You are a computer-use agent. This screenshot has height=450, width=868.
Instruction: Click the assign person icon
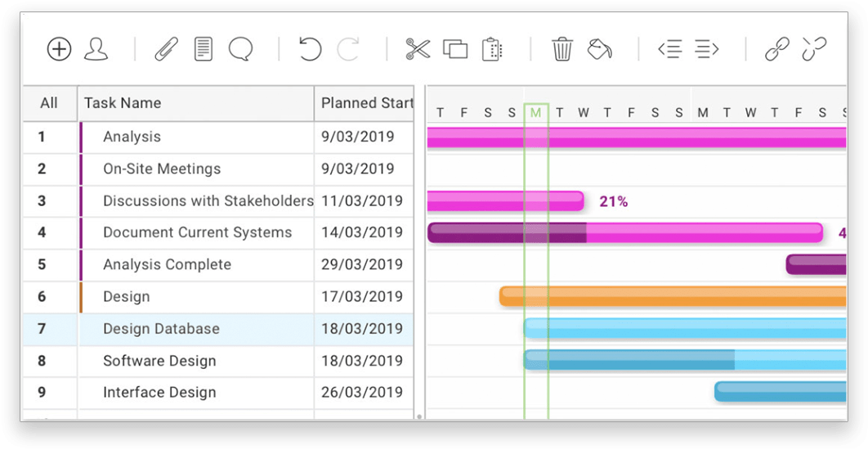pos(96,49)
